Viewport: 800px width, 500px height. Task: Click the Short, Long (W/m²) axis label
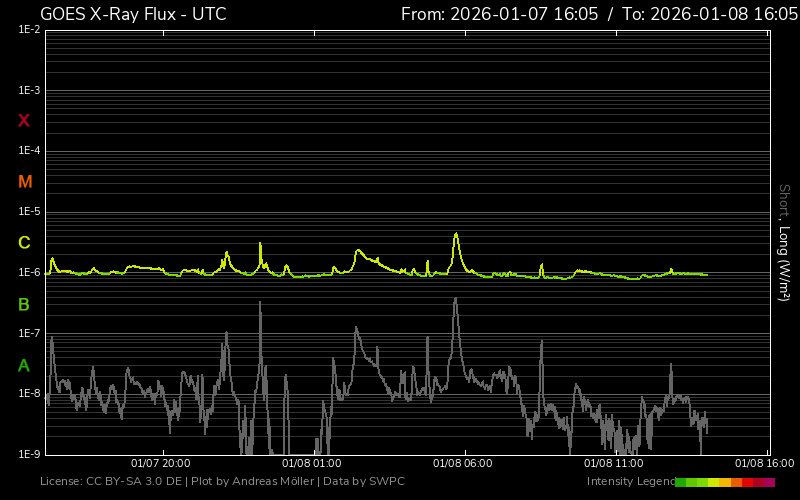coord(785,242)
